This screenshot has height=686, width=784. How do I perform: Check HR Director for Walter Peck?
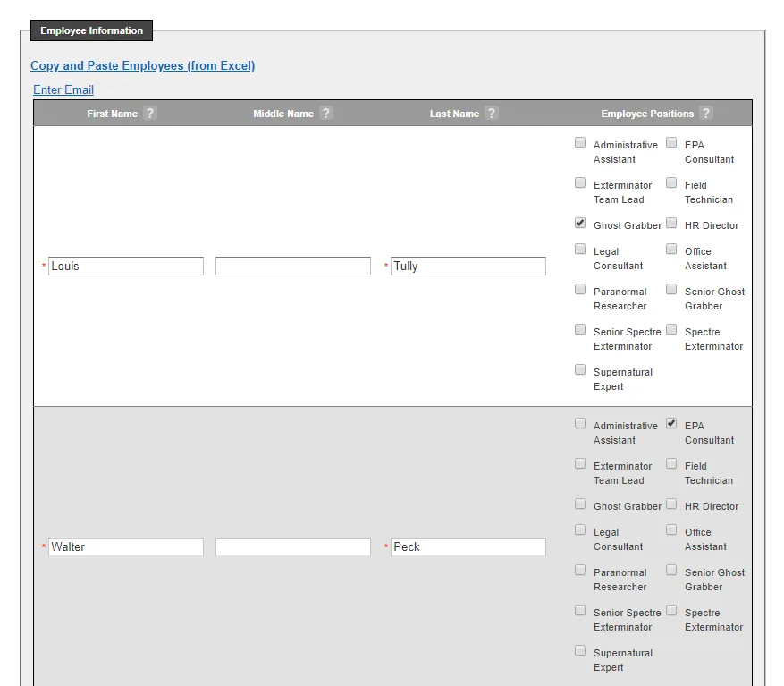671,504
